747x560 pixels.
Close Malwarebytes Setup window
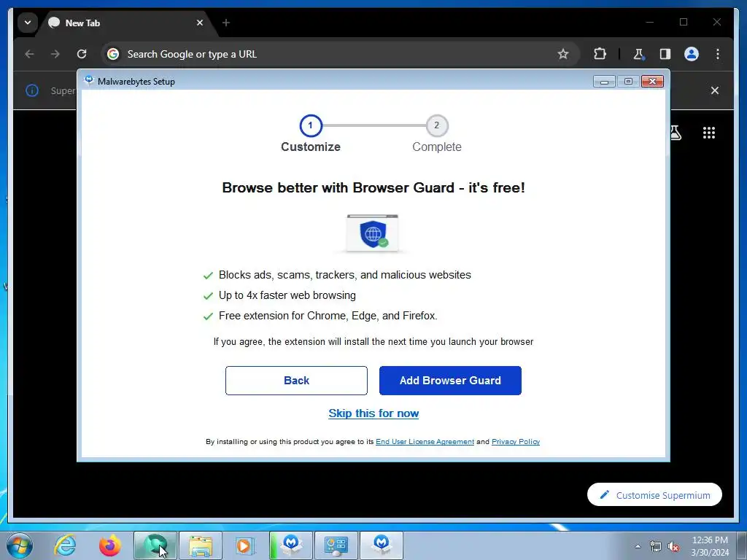pos(652,82)
